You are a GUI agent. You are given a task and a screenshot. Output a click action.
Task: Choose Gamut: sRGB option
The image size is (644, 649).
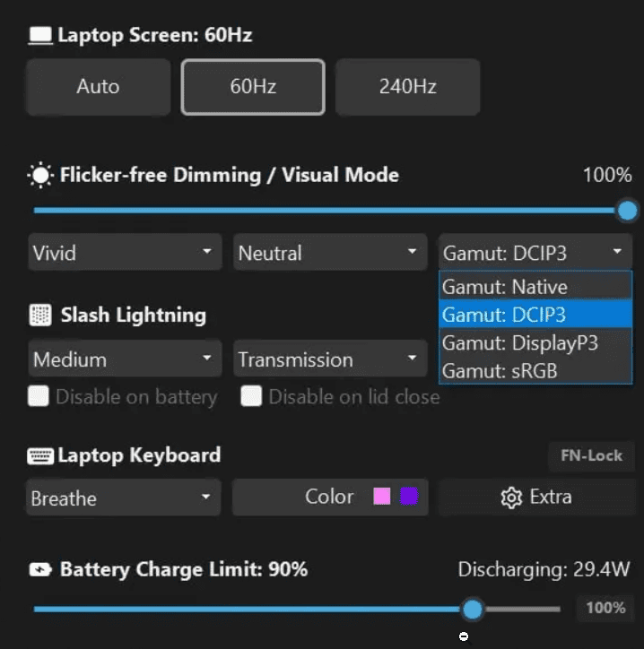point(535,370)
